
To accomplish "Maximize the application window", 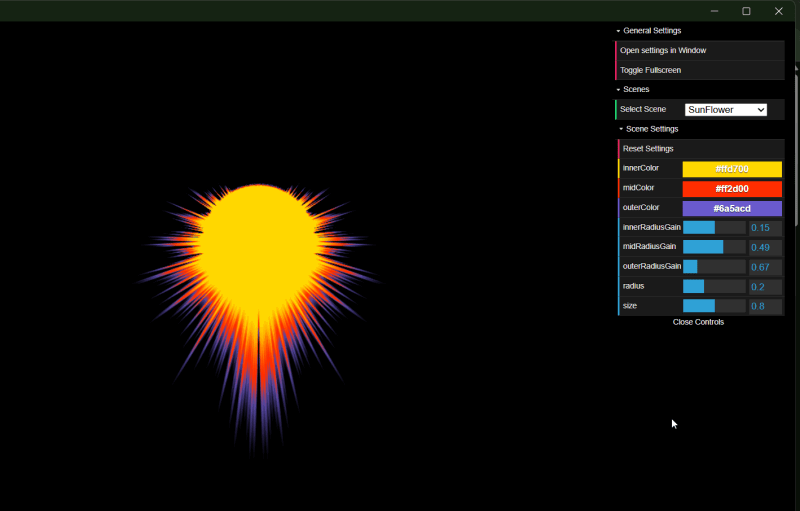I will point(746,11).
